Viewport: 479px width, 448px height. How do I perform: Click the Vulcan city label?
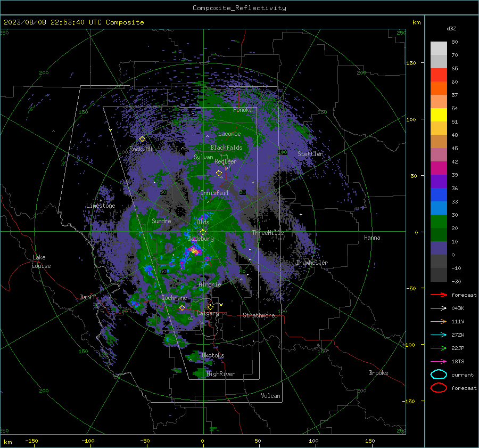pyautogui.click(x=270, y=396)
